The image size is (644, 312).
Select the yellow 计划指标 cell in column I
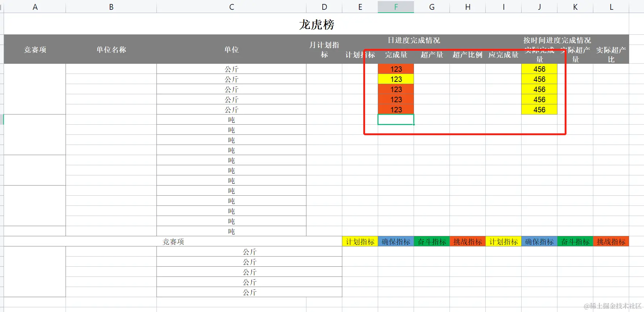(503, 241)
